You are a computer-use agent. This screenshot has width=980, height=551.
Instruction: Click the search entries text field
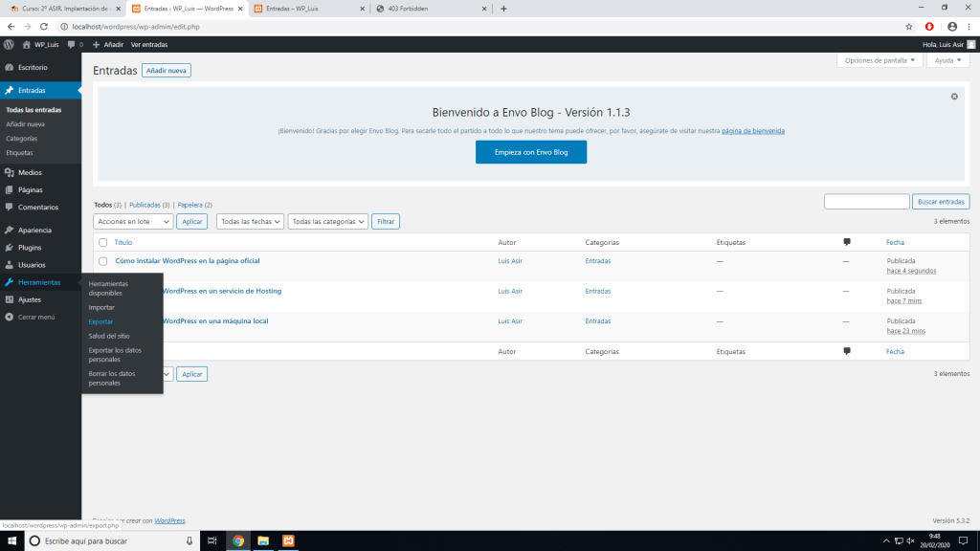866,202
